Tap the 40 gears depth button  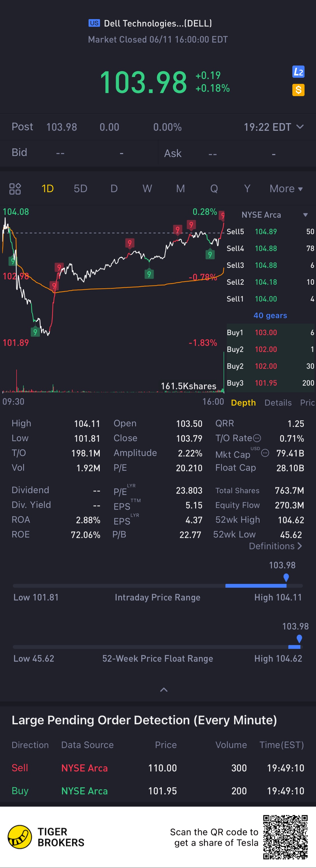(x=270, y=315)
